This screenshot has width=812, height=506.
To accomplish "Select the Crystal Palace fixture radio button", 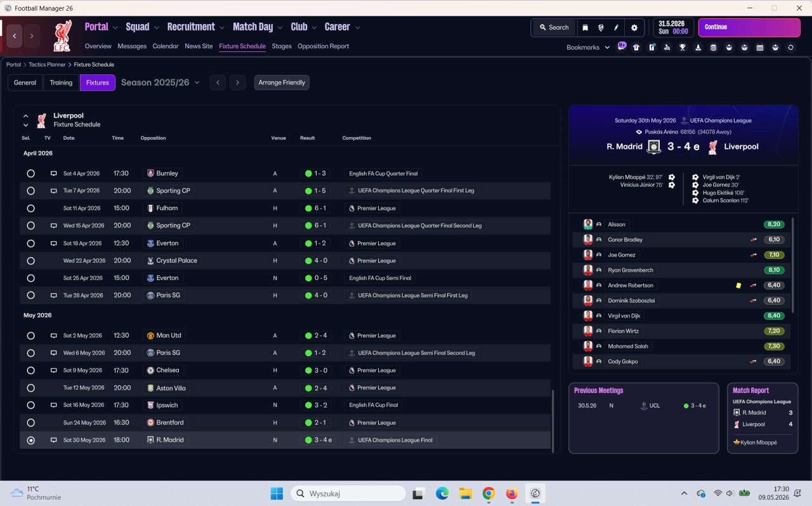I will (x=30, y=260).
